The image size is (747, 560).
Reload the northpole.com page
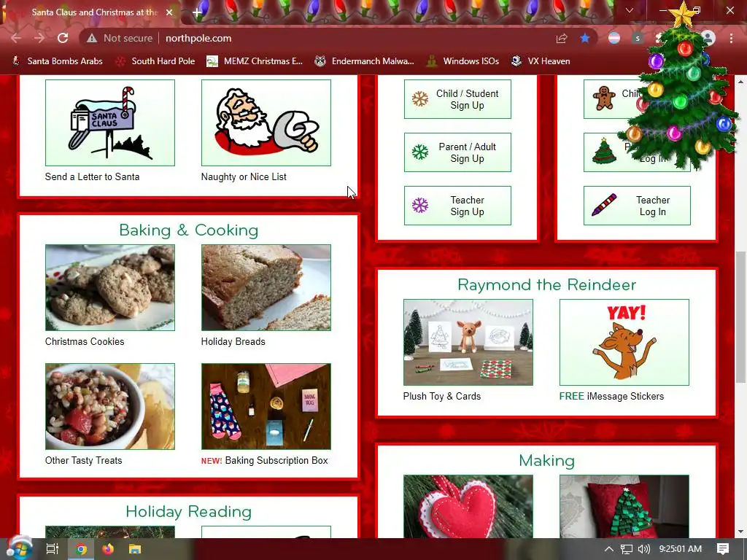[x=63, y=38]
